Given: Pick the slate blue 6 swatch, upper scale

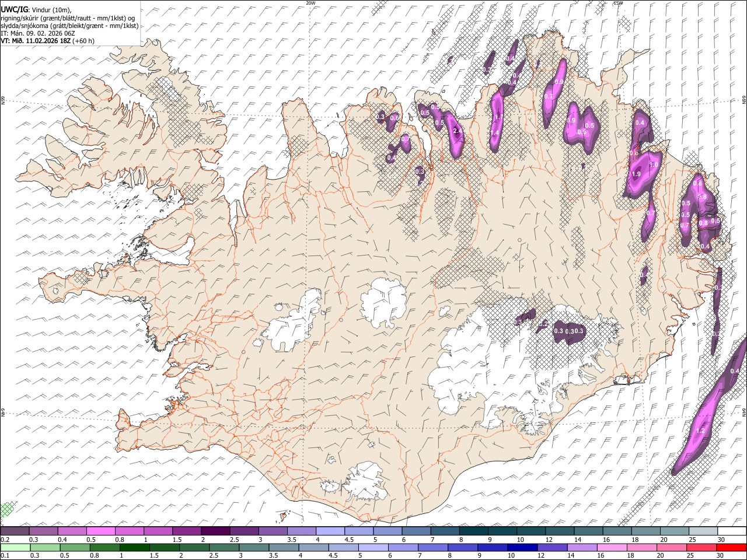Looking at the screenshot, I should (x=416, y=531).
